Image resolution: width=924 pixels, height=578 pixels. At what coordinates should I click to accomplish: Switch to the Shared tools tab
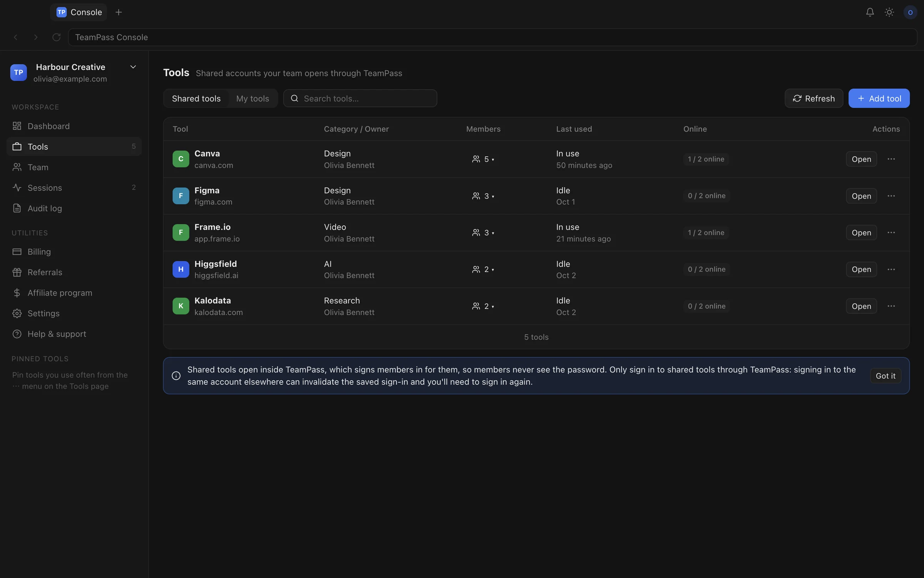tap(196, 99)
